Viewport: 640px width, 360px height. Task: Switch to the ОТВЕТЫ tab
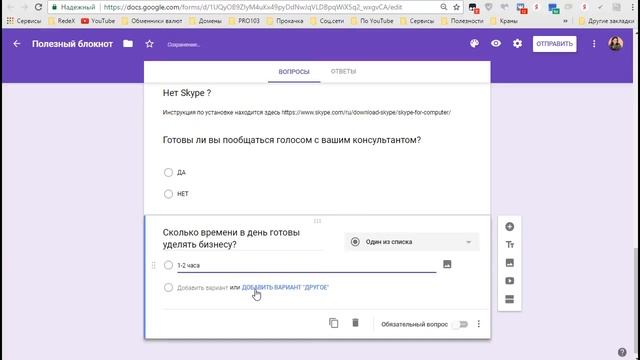pos(343,72)
